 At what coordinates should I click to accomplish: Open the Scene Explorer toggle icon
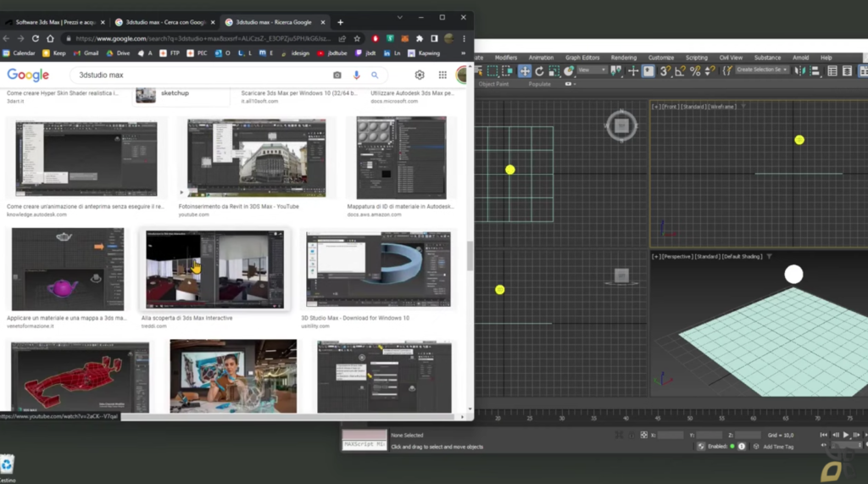[x=832, y=71]
